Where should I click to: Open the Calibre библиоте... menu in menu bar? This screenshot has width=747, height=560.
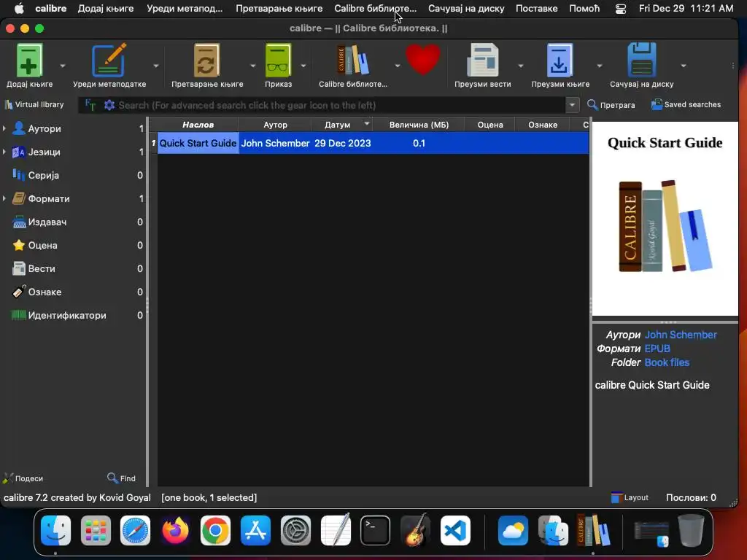(x=375, y=8)
